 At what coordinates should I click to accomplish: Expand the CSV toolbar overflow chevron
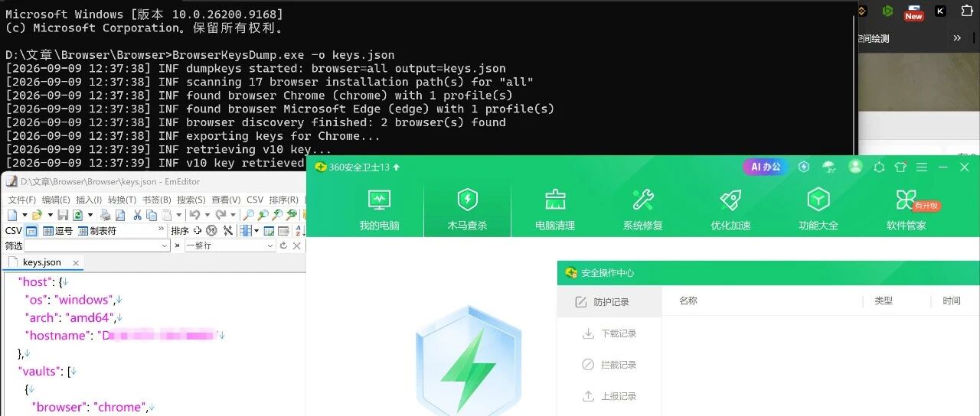coord(161,229)
